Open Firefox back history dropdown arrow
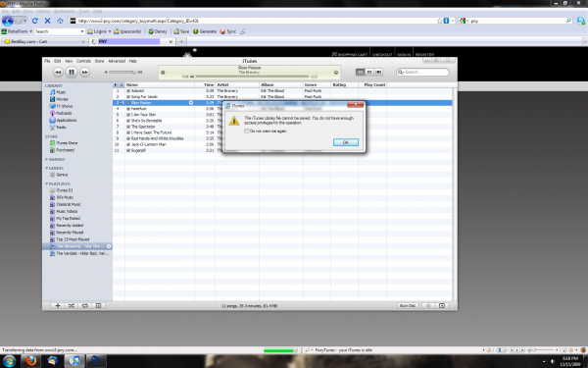The width and height of the screenshot is (588, 368). 24,21
